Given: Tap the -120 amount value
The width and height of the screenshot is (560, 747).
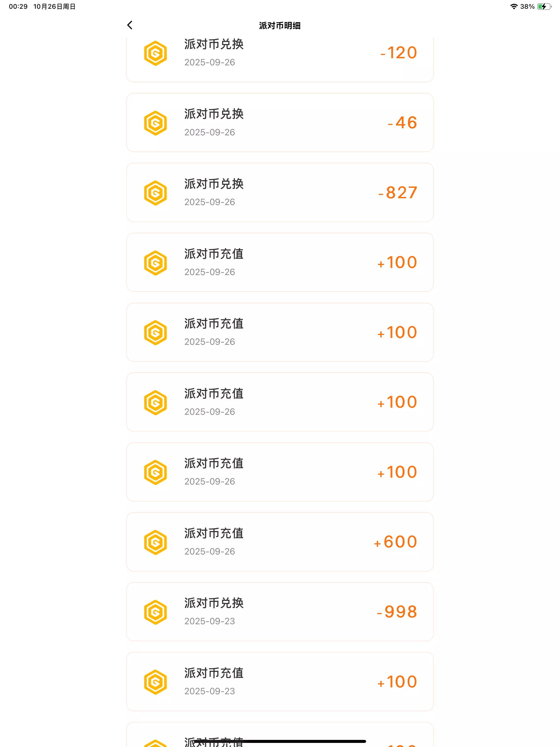Looking at the screenshot, I should 399,53.
